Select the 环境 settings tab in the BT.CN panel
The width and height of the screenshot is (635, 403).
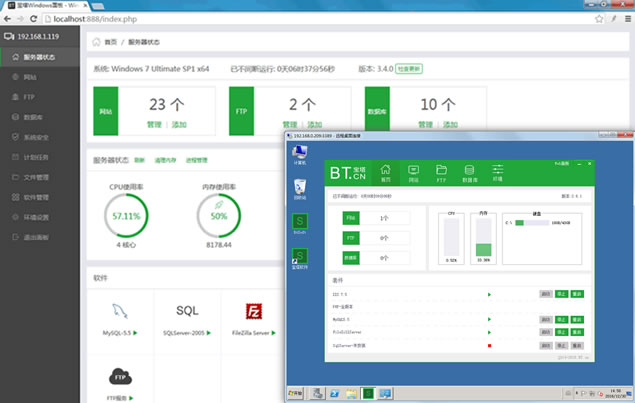497,173
